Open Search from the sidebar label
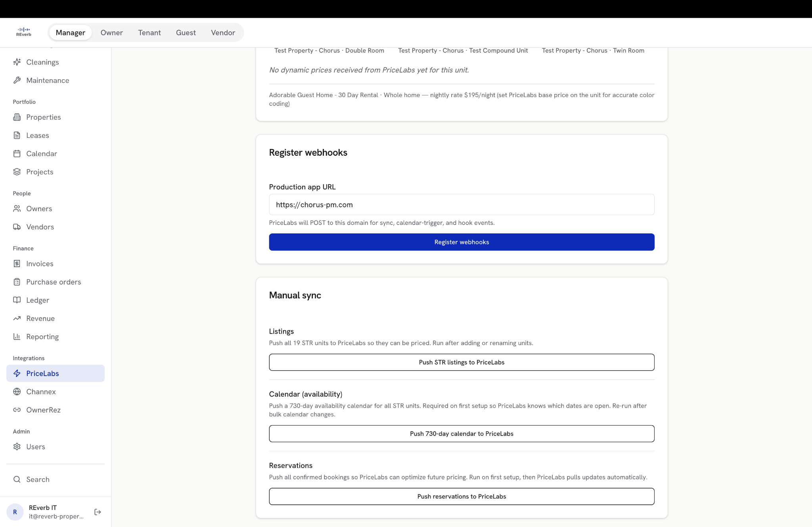 click(38, 479)
